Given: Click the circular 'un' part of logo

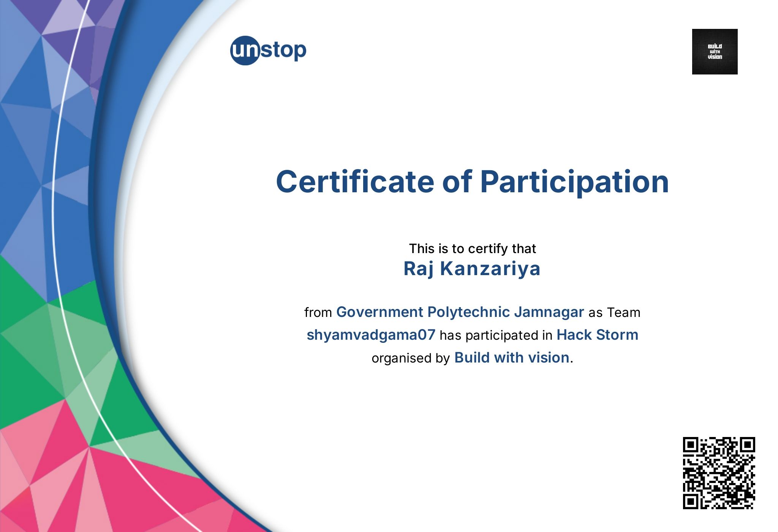Looking at the screenshot, I should coord(245,51).
